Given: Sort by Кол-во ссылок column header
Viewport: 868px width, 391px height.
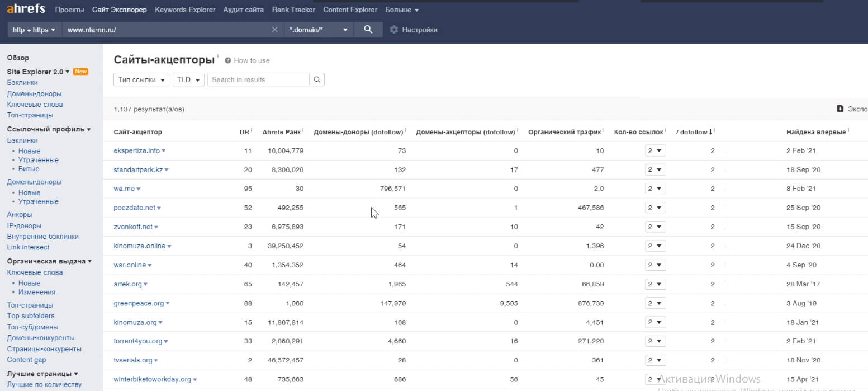Looking at the screenshot, I should (638, 131).
